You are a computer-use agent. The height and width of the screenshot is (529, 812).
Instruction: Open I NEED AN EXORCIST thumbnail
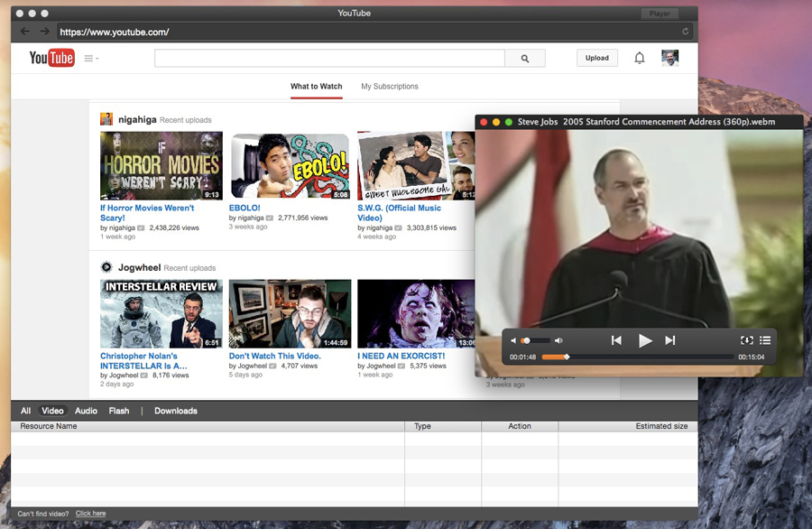[416, 314]
